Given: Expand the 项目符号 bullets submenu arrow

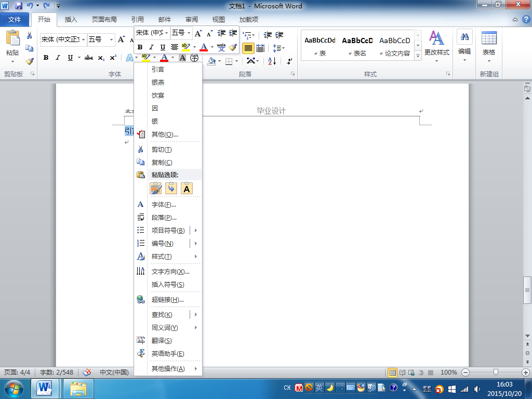Looking at the screenshot, I should [x=196, y=230].
